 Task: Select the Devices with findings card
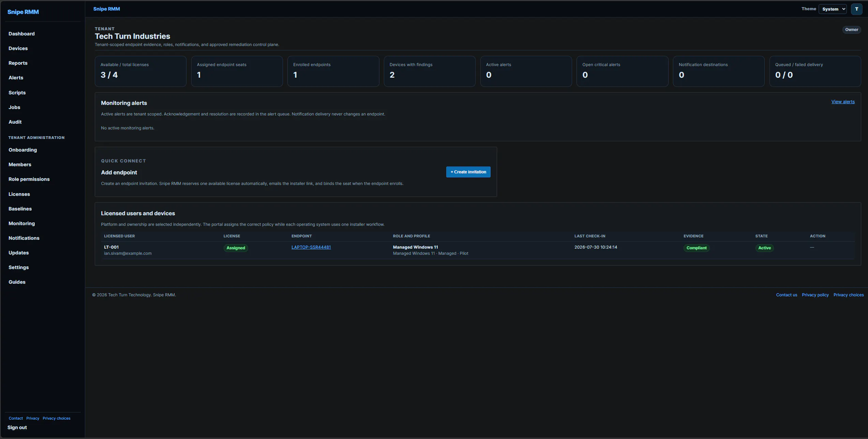pos(430,71)
